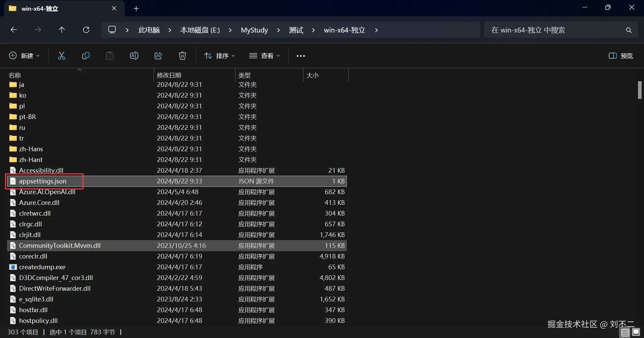Expand chevron after win-x64-独立 breadcrumb
The height and width of the screenshot is (338, 644).
pos(376,30)
